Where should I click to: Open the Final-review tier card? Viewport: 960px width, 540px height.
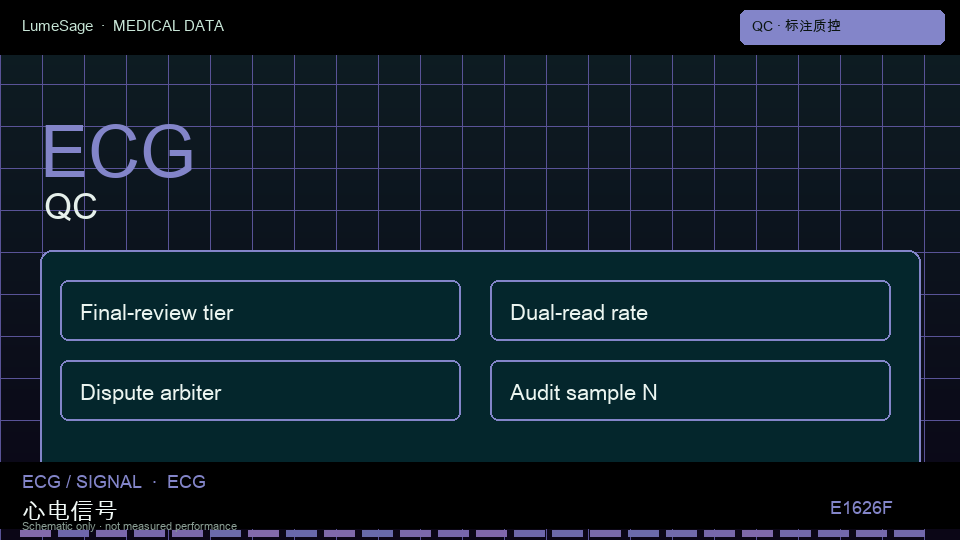(260, 310)
